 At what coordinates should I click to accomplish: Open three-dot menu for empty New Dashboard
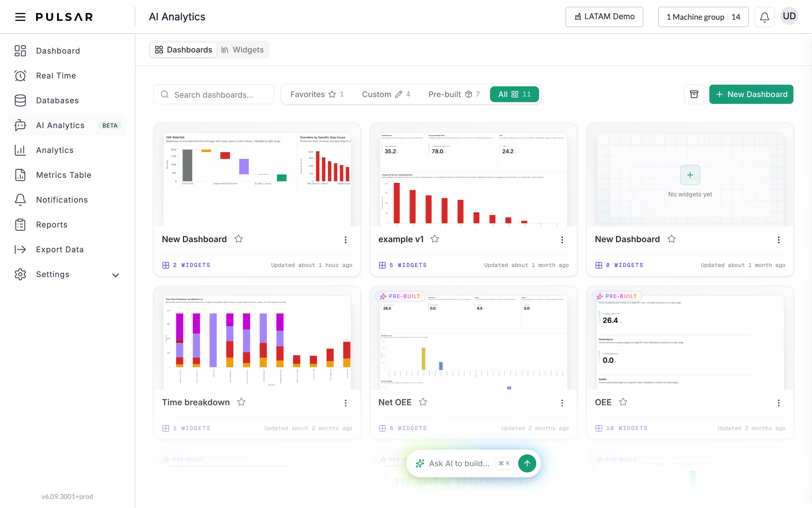pyautogui.click(x=778, y=240)
